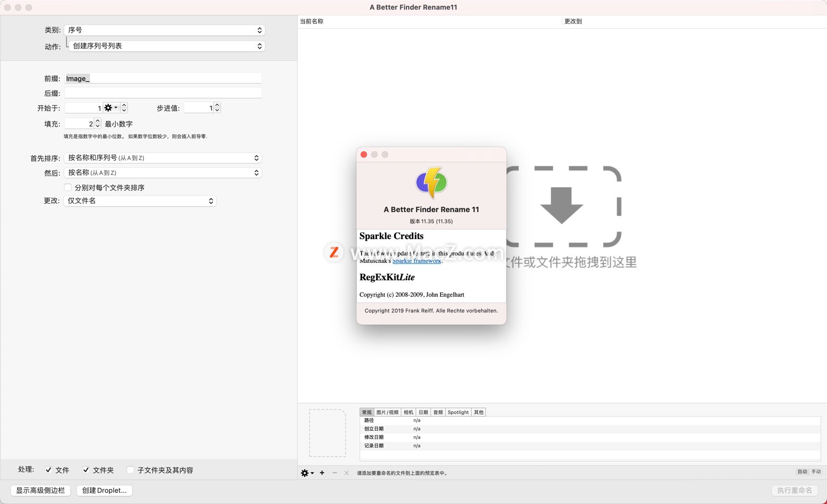
Task: Click the 填充 padding number field
Action: (79, 123)
